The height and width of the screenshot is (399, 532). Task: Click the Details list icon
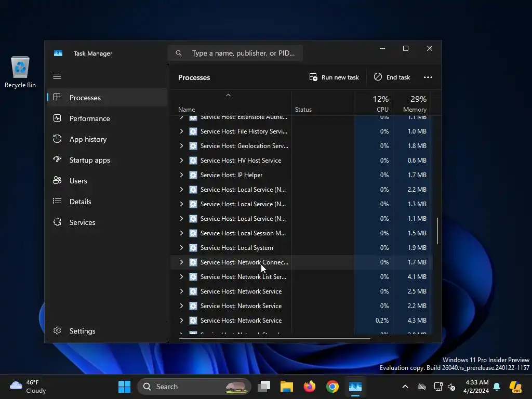pyautogui.click(x=57, y=201)
